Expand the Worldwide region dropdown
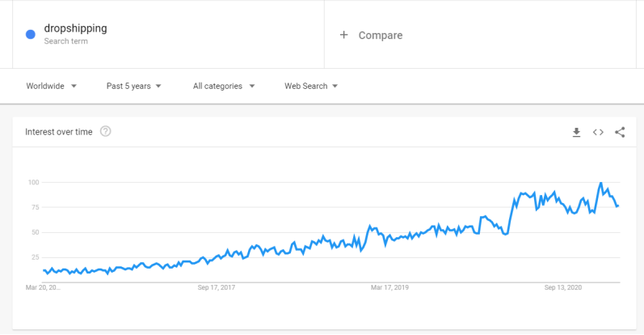Viewport: 644px width, 335px height. pos(51,86)
